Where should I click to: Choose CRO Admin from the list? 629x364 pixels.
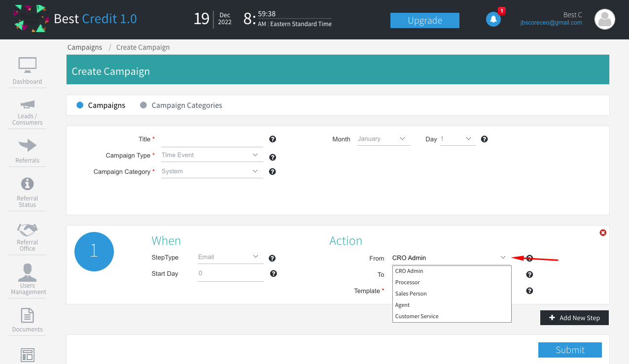tap(452, 271)
